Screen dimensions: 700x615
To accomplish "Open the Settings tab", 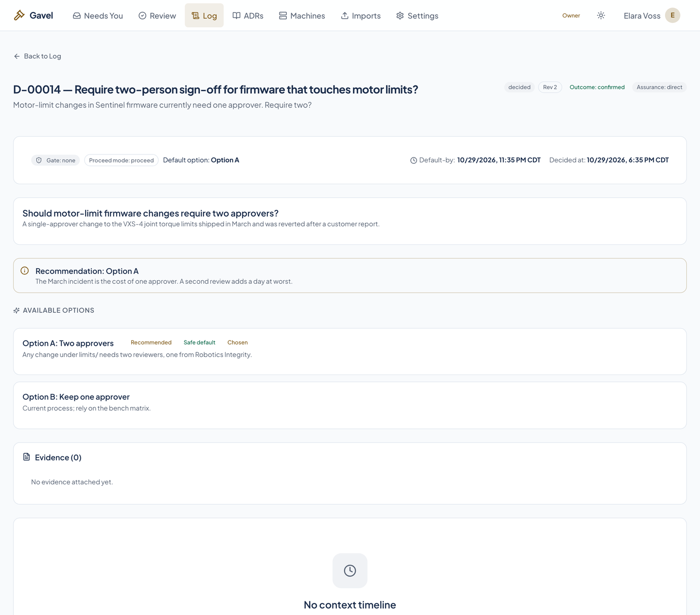I will [x=417, y=16].
